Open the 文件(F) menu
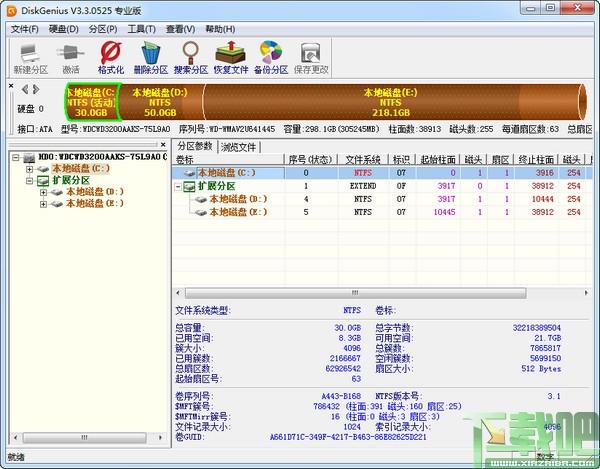The image size is (600, 469). (24, 29)
